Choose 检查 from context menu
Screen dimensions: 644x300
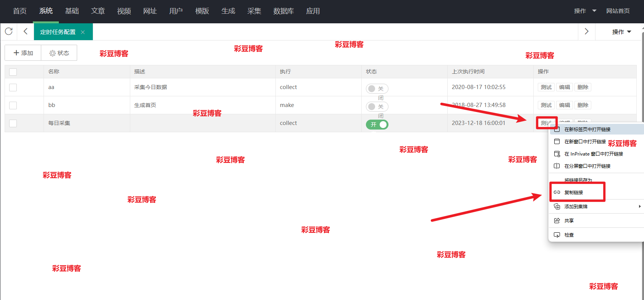597,235
